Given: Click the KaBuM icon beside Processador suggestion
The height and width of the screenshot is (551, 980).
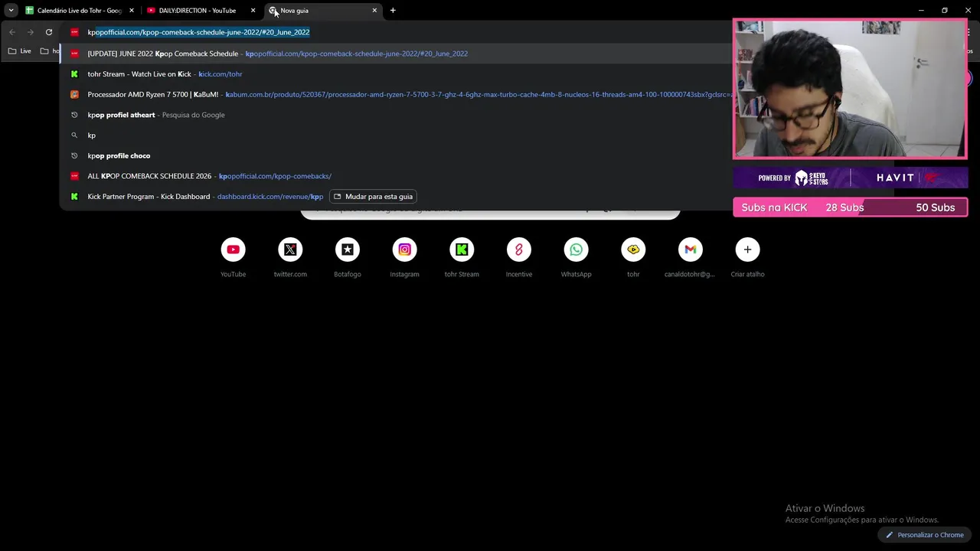Looking at the screenshot, I should tap(74, 95).
